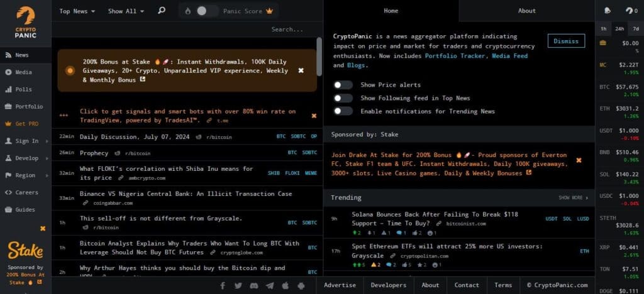Follow the Portfolio Tracker link
The image size is (644, 294).
pos(456,56)
